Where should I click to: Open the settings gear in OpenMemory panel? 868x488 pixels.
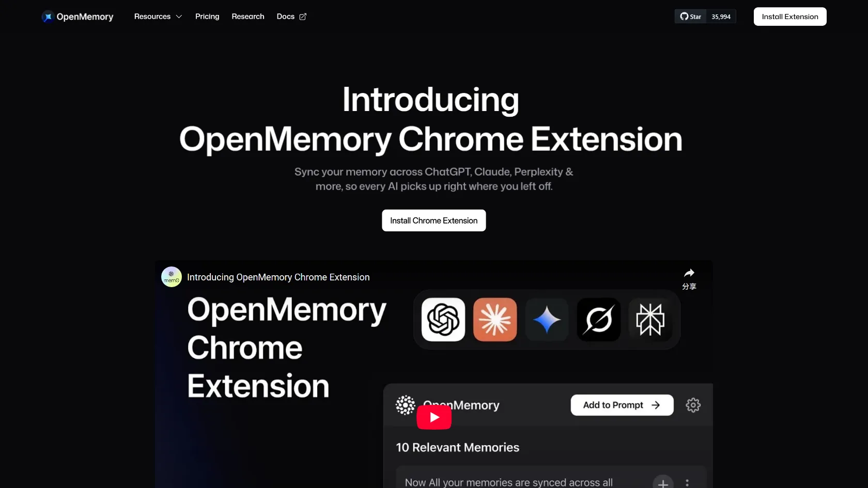(x=693, y=405)
